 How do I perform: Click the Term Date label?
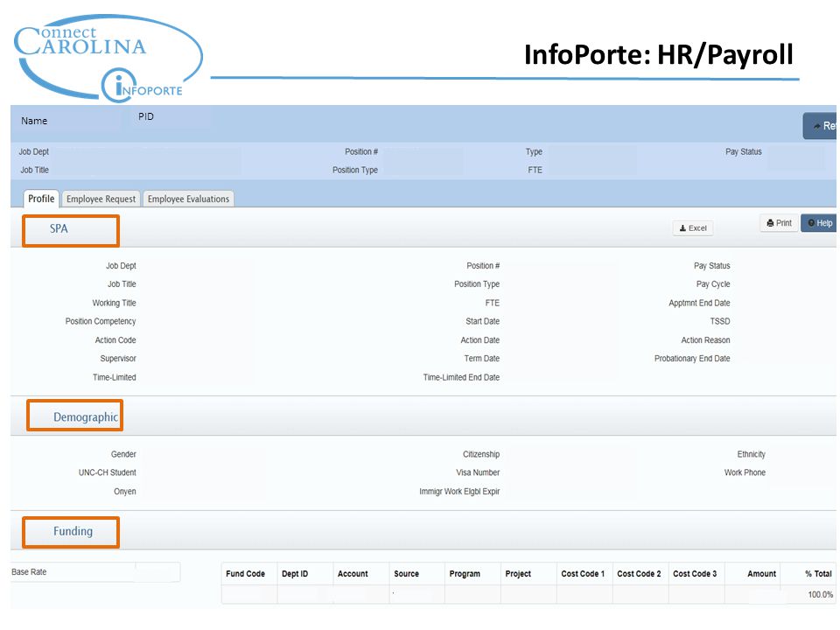(481, 359)
